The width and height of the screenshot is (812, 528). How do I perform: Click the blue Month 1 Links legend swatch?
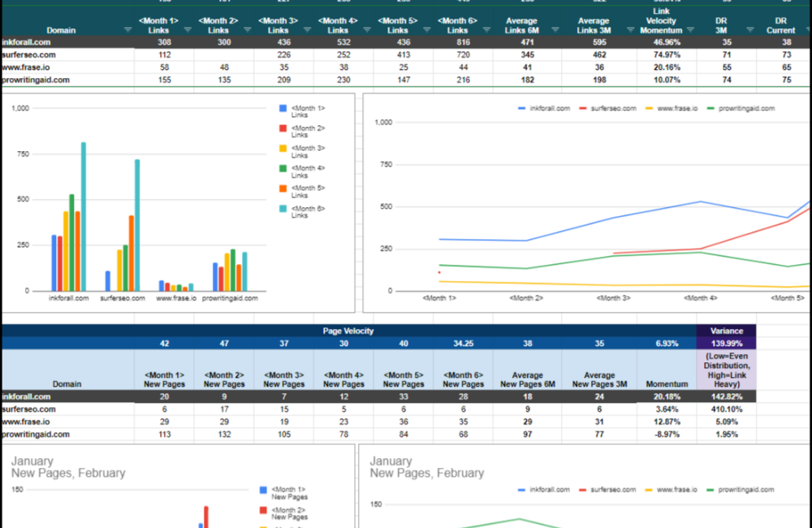point(283,108)
